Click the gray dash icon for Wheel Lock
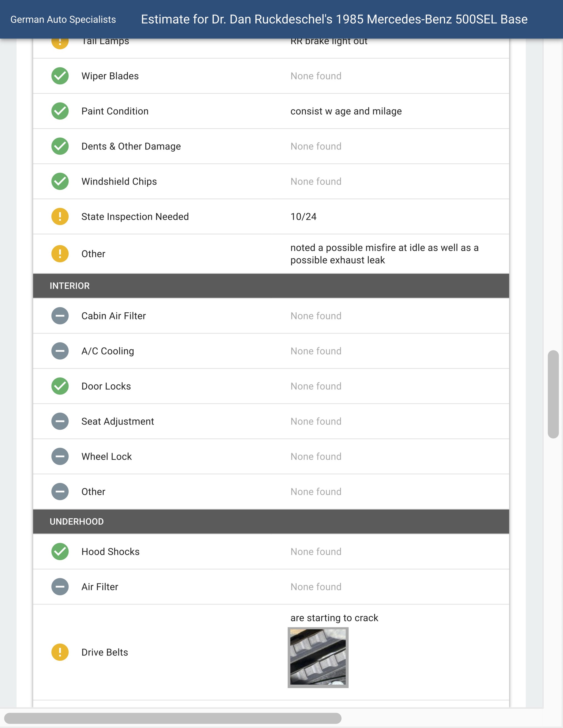This screenshot has height=728, width=563. pos(60,456)
